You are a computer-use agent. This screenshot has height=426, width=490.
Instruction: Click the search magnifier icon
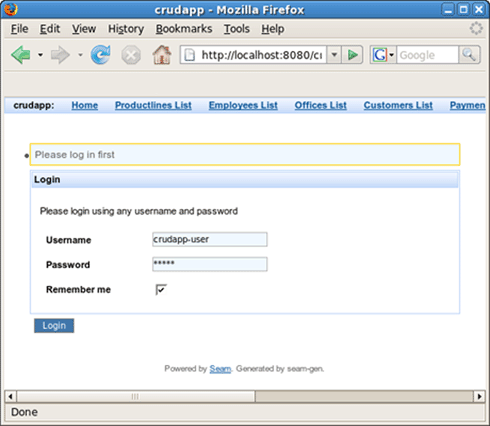469,55
